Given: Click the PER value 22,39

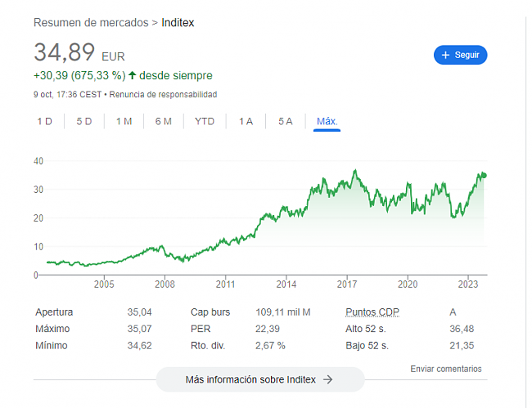Looking at the screenshot, I should click(x=268, y=329).
